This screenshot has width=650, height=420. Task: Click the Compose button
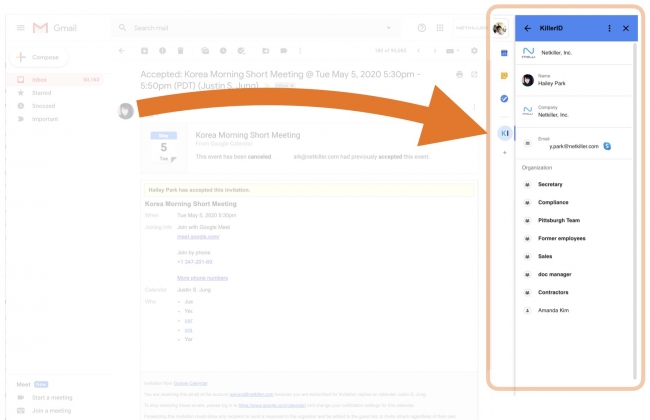tap(38, 57)
